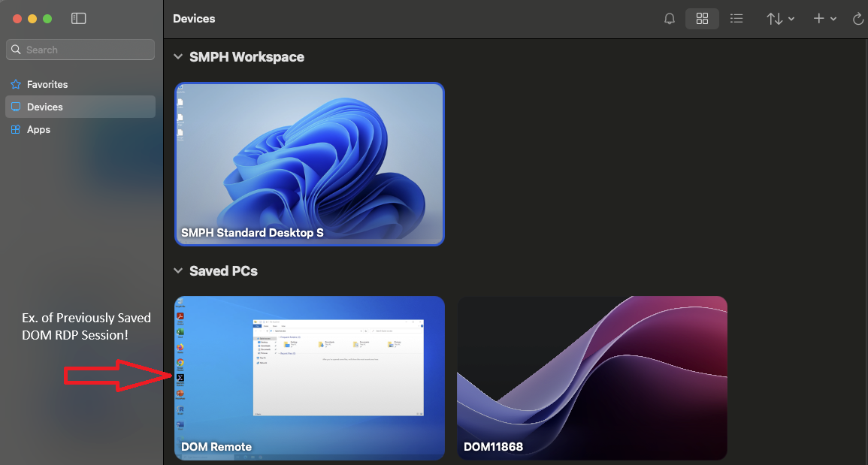
Task: Click the SMPH Workspace heading text
Action: pos(247,56)
